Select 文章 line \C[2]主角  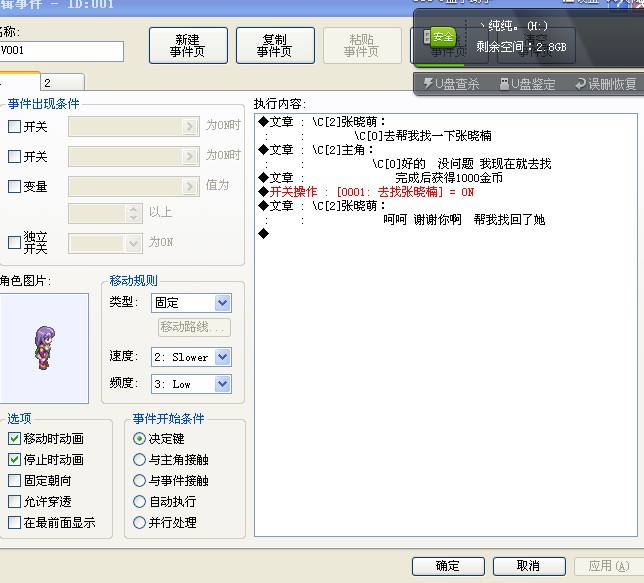point(316,150)
